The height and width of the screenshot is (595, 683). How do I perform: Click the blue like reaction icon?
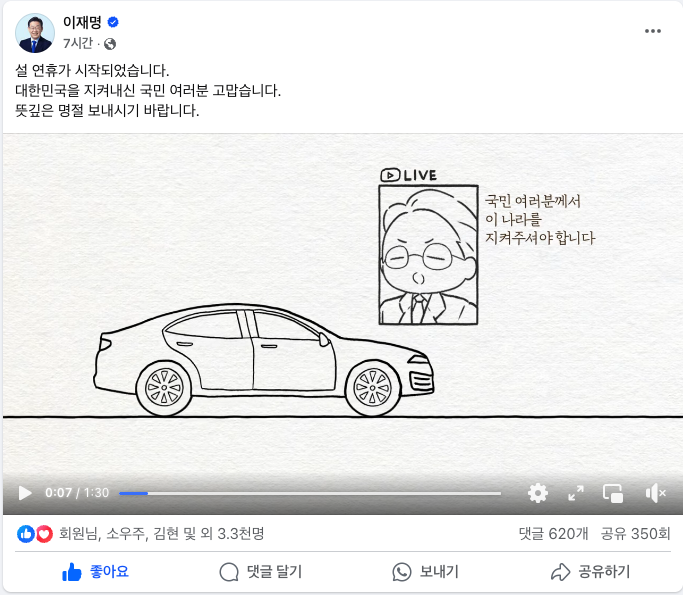26,534
